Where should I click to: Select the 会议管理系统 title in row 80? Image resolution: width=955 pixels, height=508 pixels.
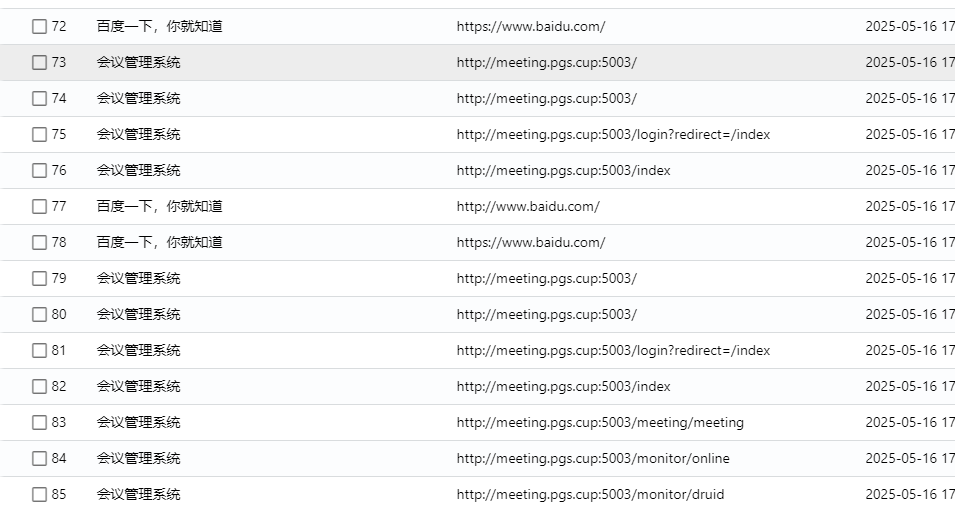coord(138,314)
